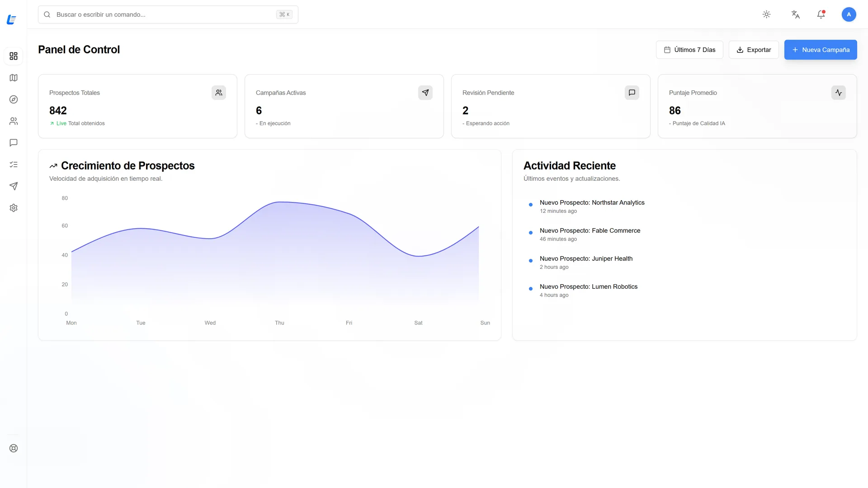Screen dimensions: 868x488
Task: Click the 'Revisión Pendiente' value 2
Action: 465,111
